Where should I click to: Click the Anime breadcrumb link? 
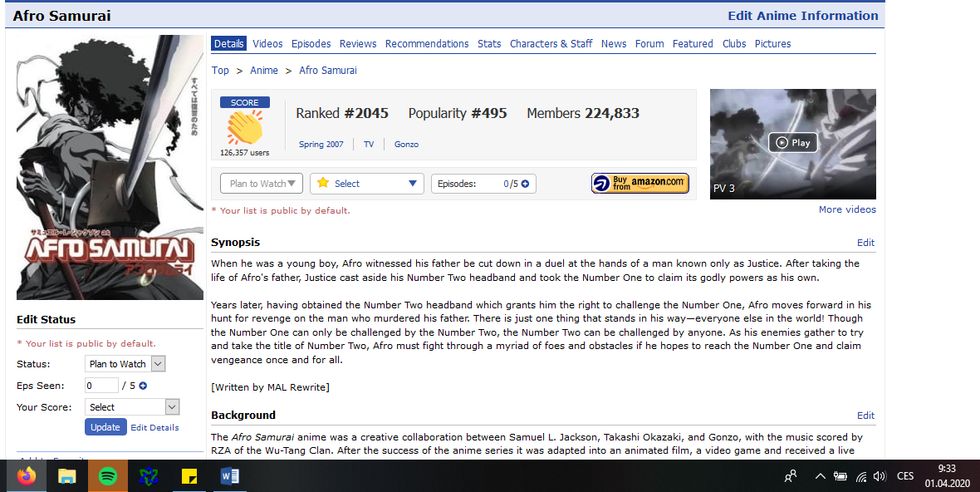264,71
